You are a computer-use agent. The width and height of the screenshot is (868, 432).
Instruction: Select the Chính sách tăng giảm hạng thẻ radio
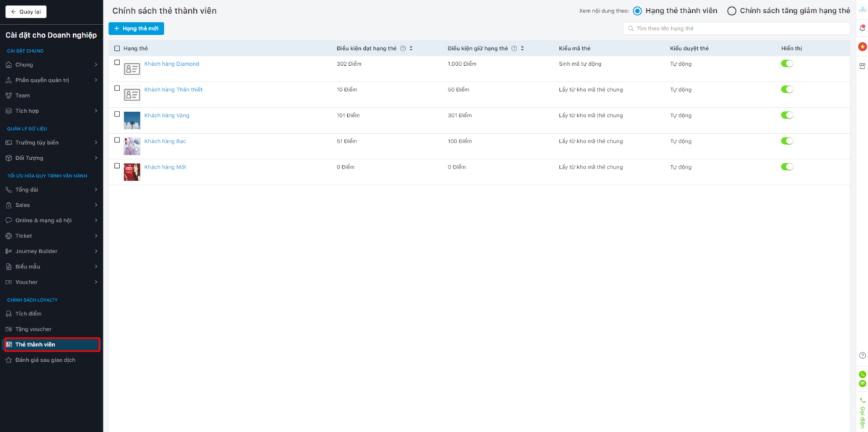tap(732, 11)
